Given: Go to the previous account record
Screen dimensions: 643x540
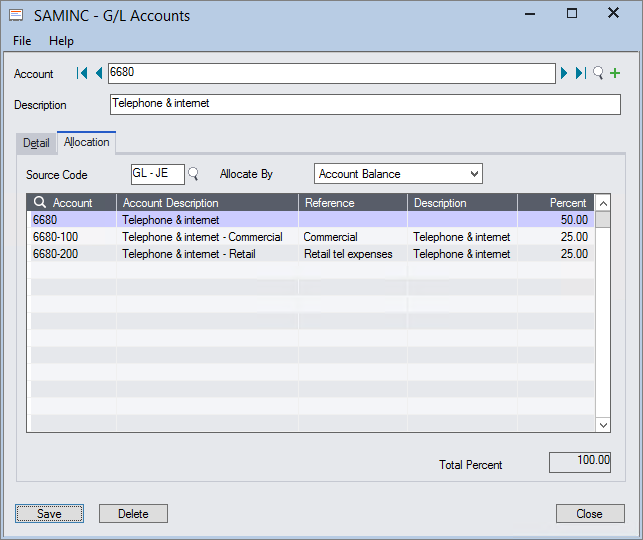Looking at the screenshot, I should pyautogui.click(x=99, y=73).
